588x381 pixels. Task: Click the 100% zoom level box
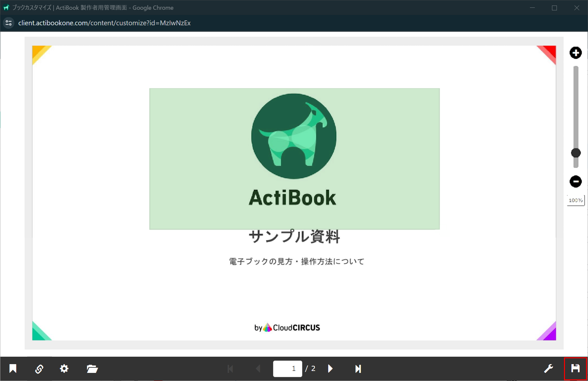click(576, 200)
